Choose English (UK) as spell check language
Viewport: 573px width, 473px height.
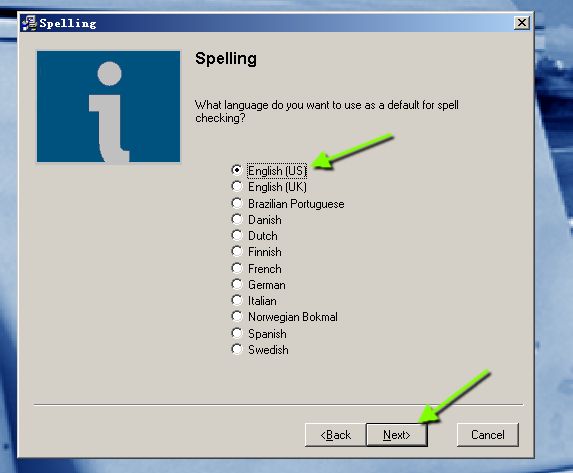pyautogui.click(x=237, y=186)
